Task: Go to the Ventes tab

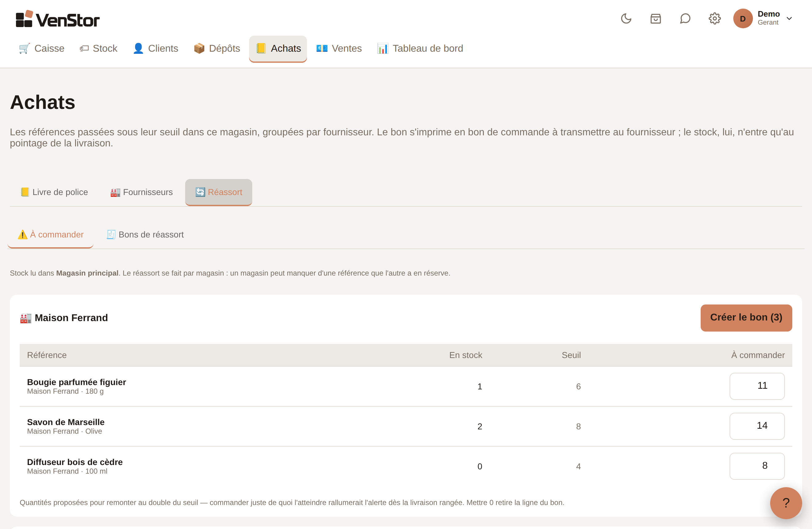Action: tap(339, 48)
